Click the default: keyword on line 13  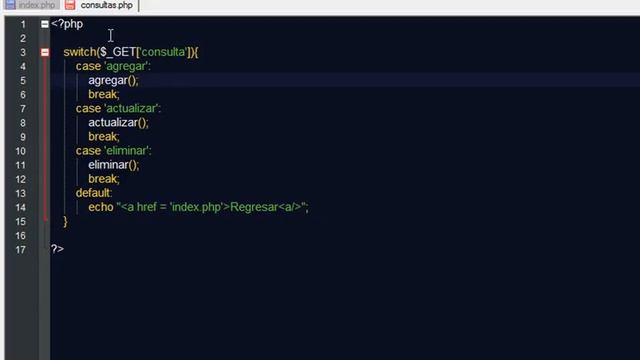coord(94,193)
